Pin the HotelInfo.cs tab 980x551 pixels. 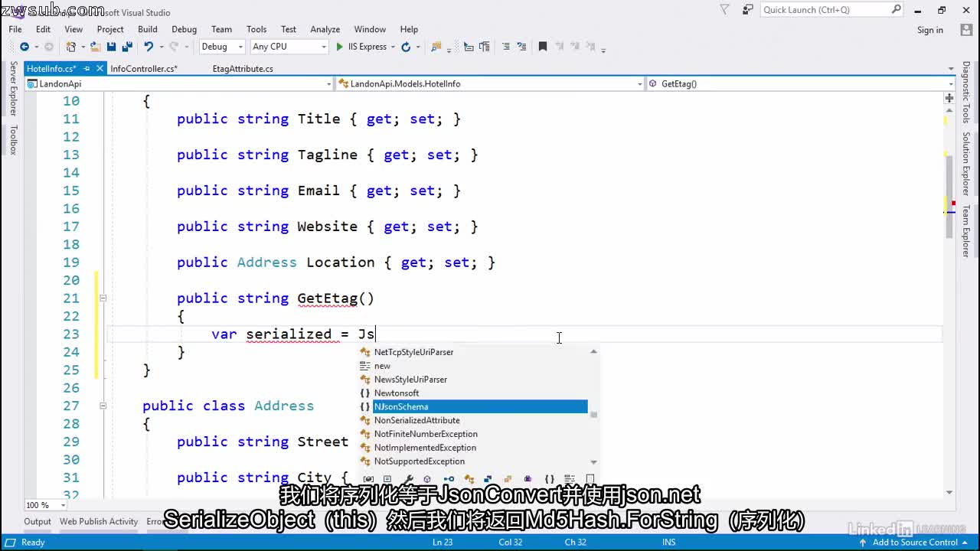[x=87, y=69]
